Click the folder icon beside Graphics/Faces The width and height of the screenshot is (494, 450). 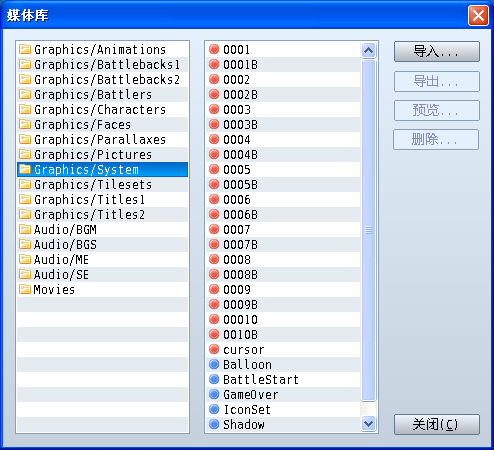25,124
